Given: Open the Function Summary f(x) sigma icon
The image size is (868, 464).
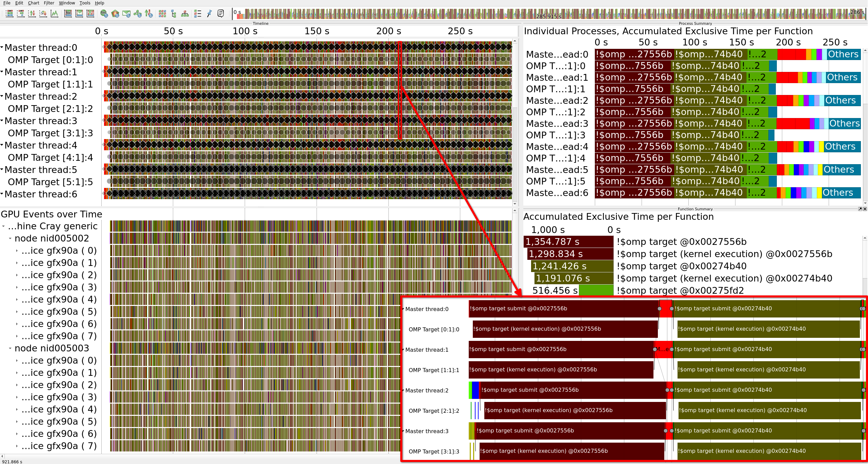Looking at the screenshot, I should click(104, 14).
